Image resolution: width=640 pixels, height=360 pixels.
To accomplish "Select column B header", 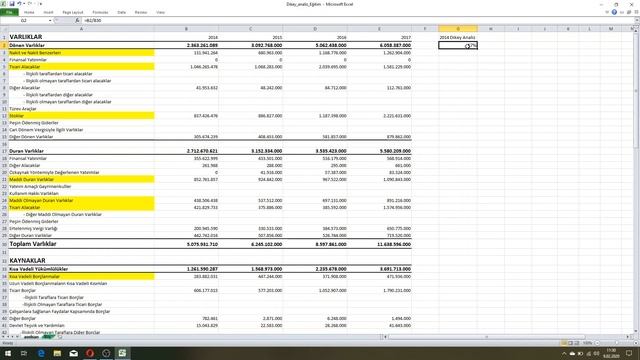I will point(187,29).
